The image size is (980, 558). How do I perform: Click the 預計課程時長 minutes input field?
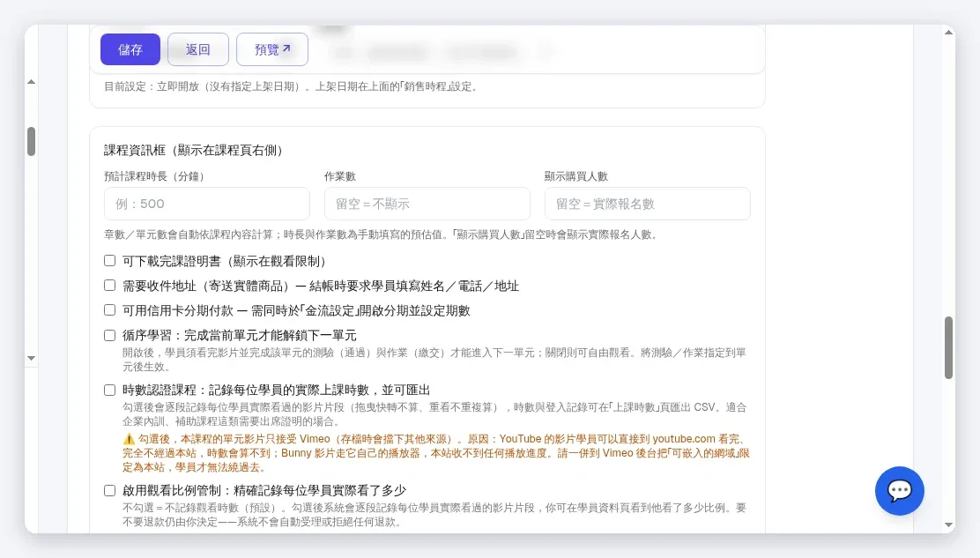(207, 204)
